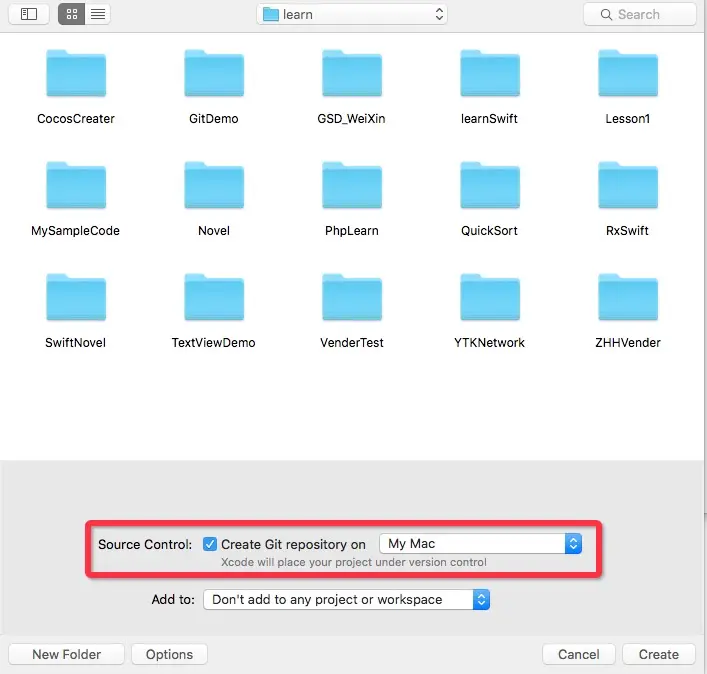Select the Novel folder icon
Image resolution: width=707 pixels, height=674 pixels.
pyautogui.click(x=214, y=185)
